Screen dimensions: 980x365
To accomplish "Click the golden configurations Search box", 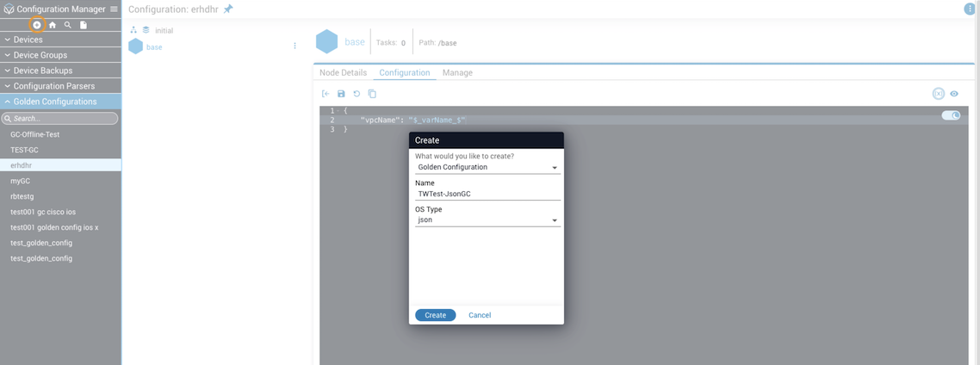I will 59,118.
